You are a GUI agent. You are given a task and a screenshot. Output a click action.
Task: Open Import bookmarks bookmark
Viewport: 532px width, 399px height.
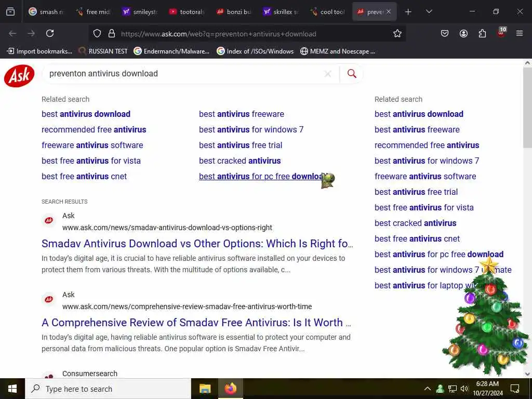pyautogui.click(x=39, y=51)
